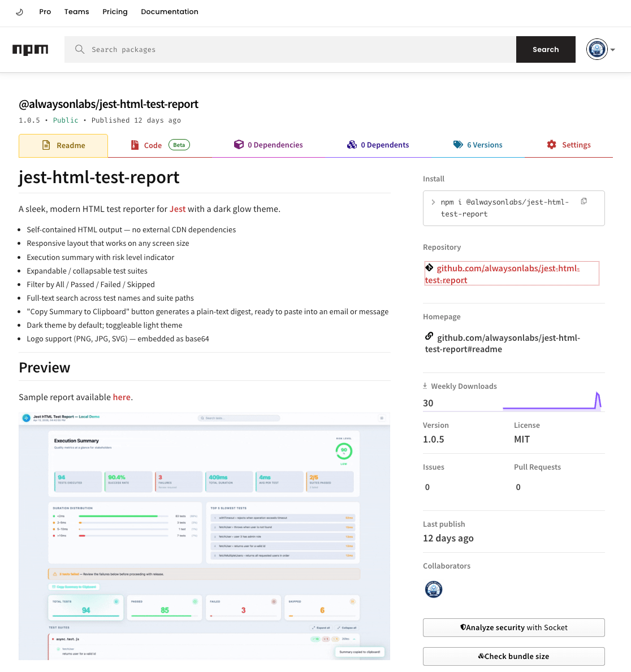Viewport: 631px width, 672px height.
Task: Open the collaborator avatar
Action: click(x=433, y=589)
